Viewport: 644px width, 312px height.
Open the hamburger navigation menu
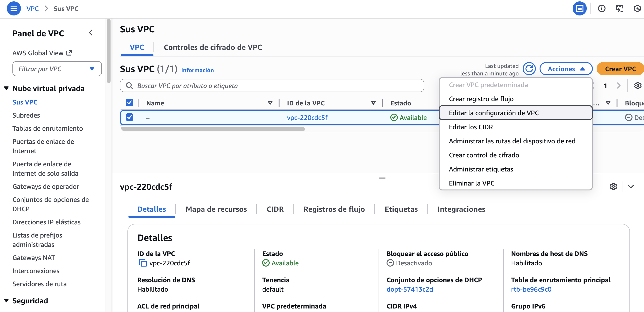coord(14,8)
